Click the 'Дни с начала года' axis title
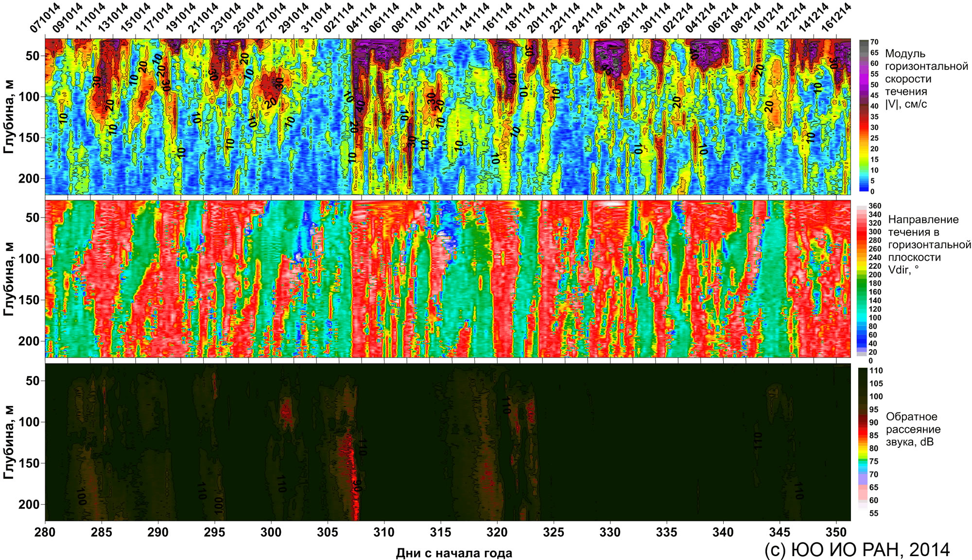The image size is (972, 560). click(x=454, y=553)
